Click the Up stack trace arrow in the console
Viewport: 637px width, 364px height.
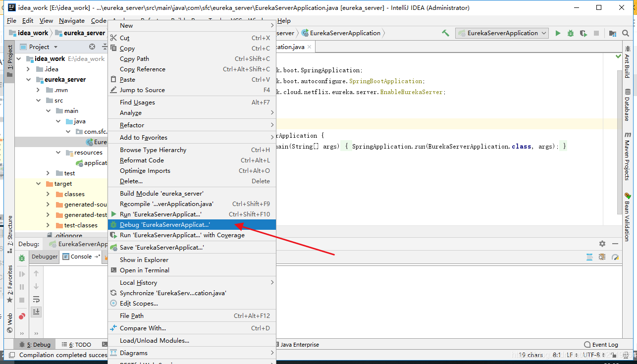click(36, 273)
